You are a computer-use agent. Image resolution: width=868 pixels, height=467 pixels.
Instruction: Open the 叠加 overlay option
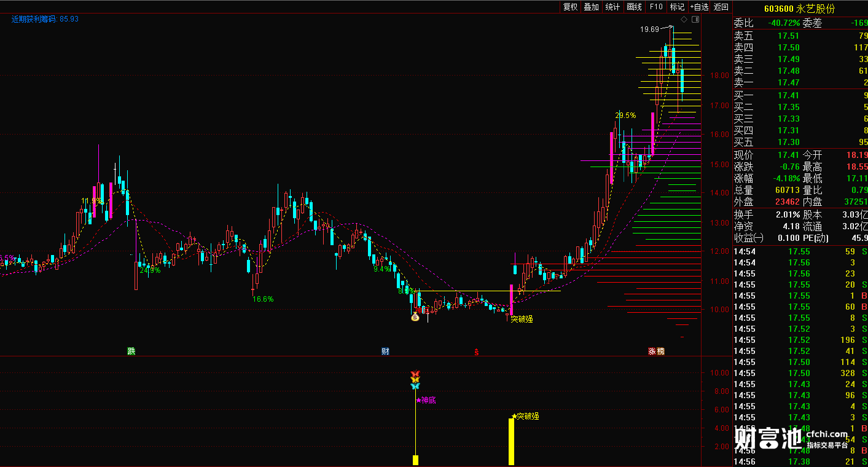(591, 7)
